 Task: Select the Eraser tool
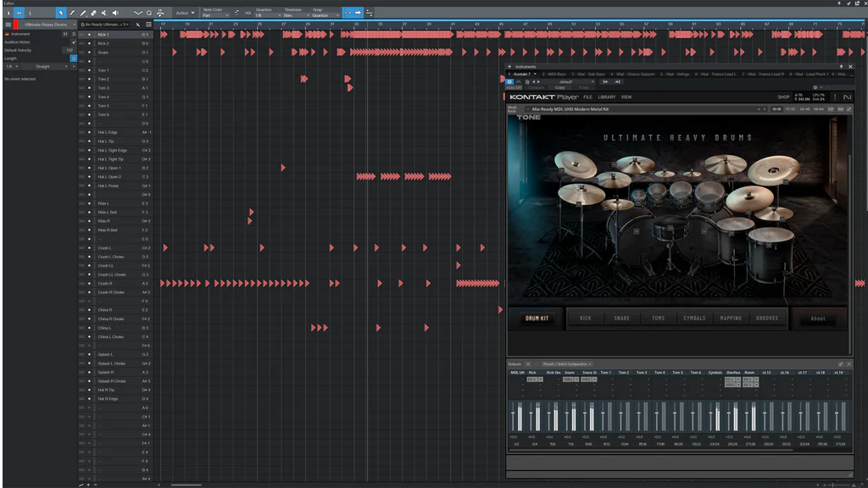click(93, 13)
